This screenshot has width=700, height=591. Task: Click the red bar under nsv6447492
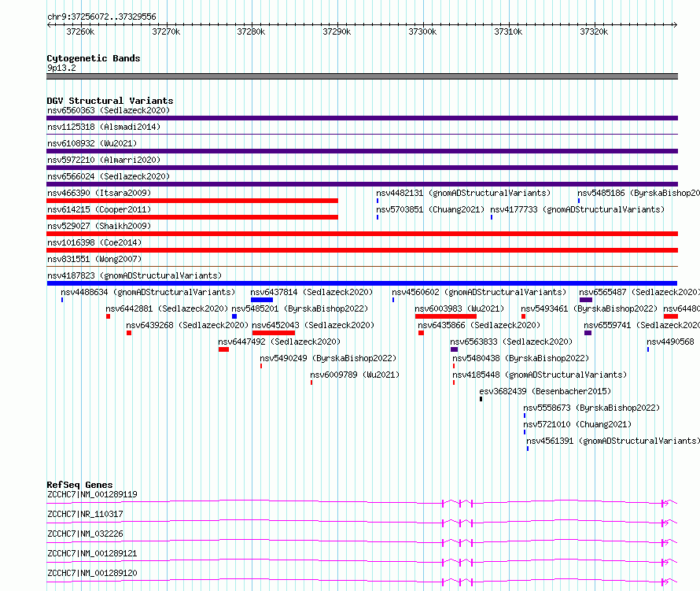coord(223,349)
